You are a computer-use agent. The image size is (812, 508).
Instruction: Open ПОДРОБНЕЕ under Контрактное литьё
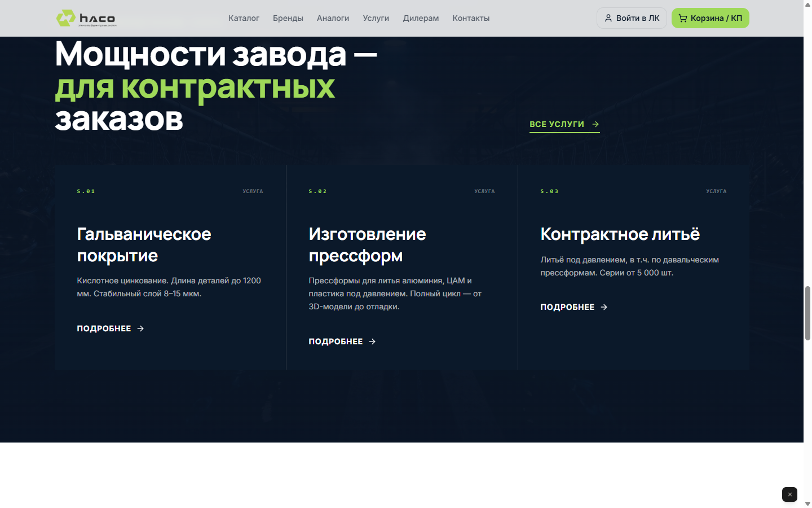click(574, 307)
